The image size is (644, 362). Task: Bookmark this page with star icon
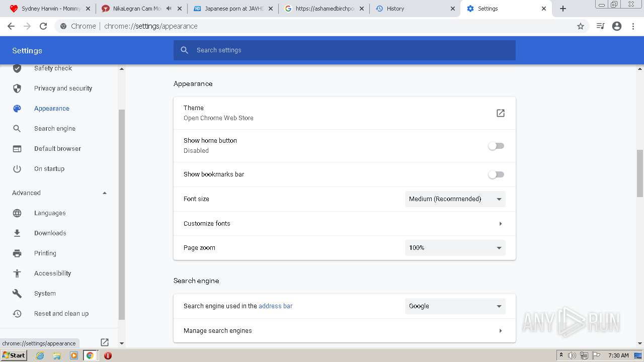tap(581, 26)
